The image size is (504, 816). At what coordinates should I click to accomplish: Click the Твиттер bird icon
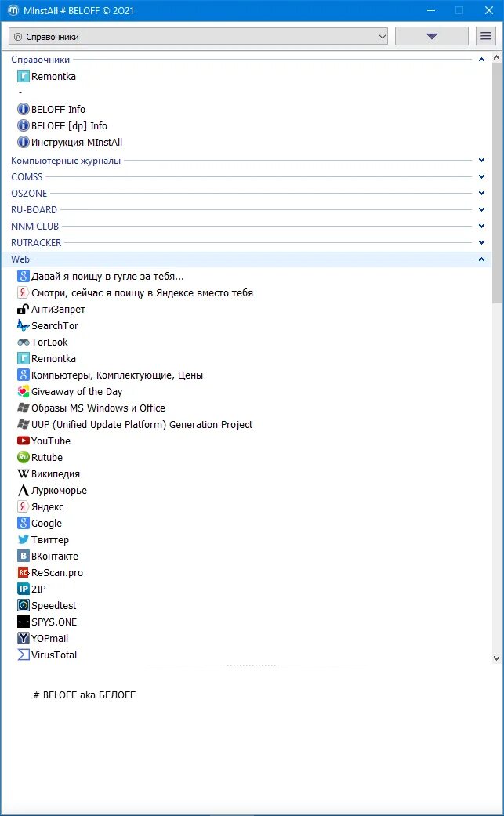(x=24, y=539)
